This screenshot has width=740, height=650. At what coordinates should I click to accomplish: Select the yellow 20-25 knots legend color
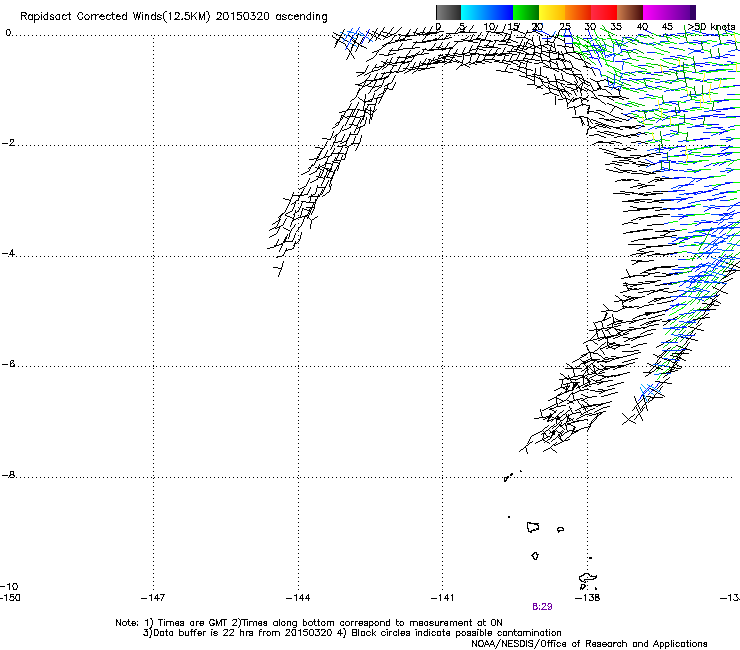[x=552, y=12]
